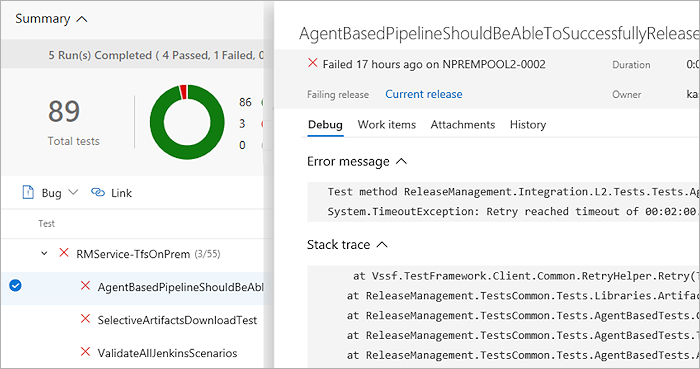Click red X next to AgentBasedPipelineShouldBeAbl row

pos(85,286)
